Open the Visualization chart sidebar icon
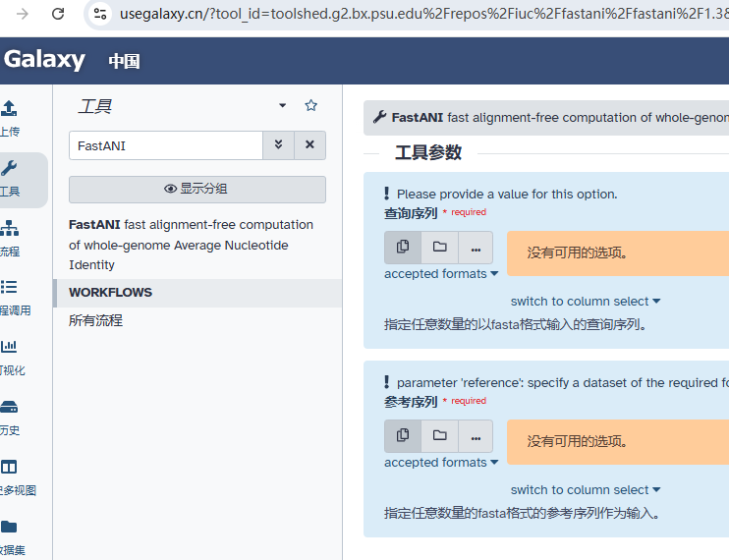The width and height of the screenshot is (729, 560). coord(9,346)
